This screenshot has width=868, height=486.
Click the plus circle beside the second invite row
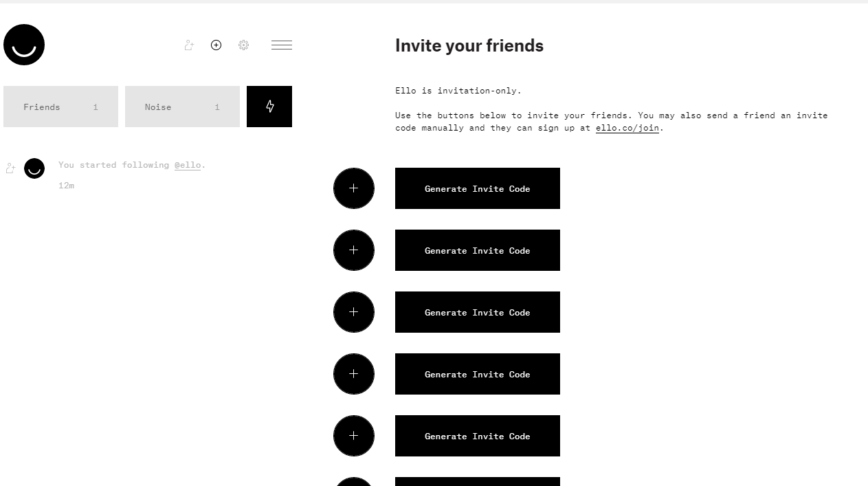353,250
